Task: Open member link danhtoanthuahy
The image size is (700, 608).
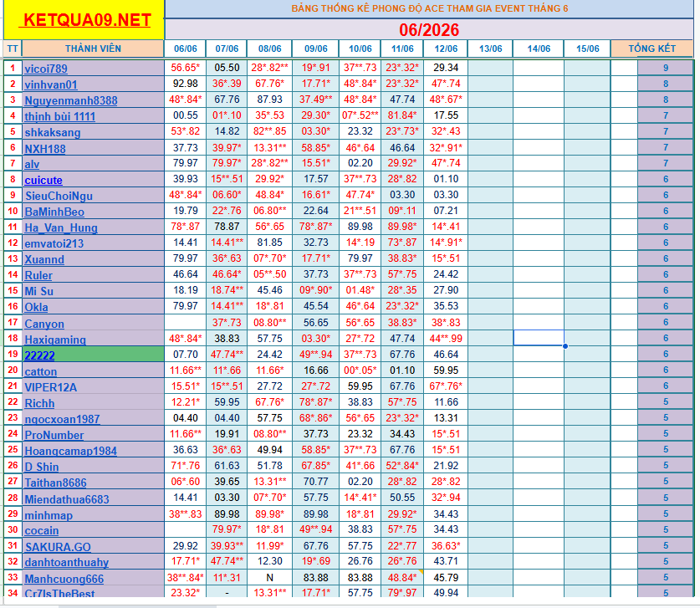Action: click(67, 563)
